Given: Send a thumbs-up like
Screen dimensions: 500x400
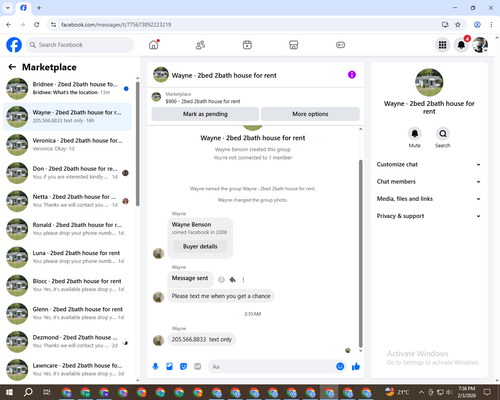Looking at the screenshot, I should click(x=356, y=367).
